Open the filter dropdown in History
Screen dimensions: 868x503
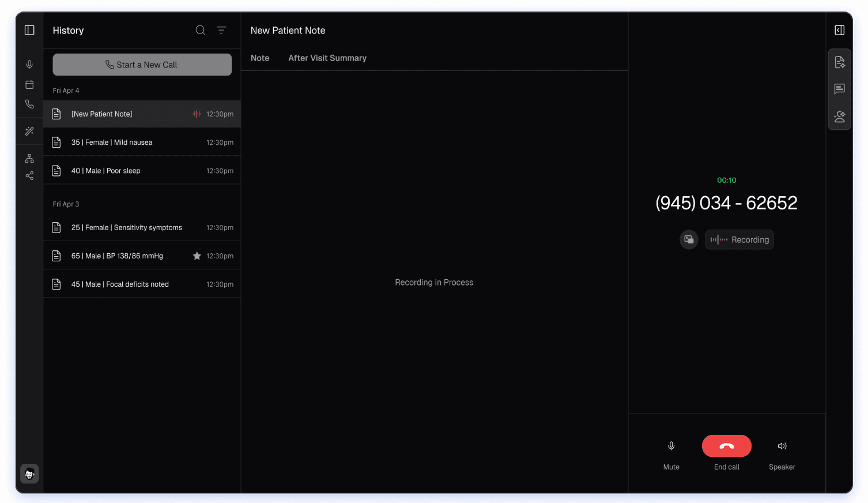tap(221, 30)
